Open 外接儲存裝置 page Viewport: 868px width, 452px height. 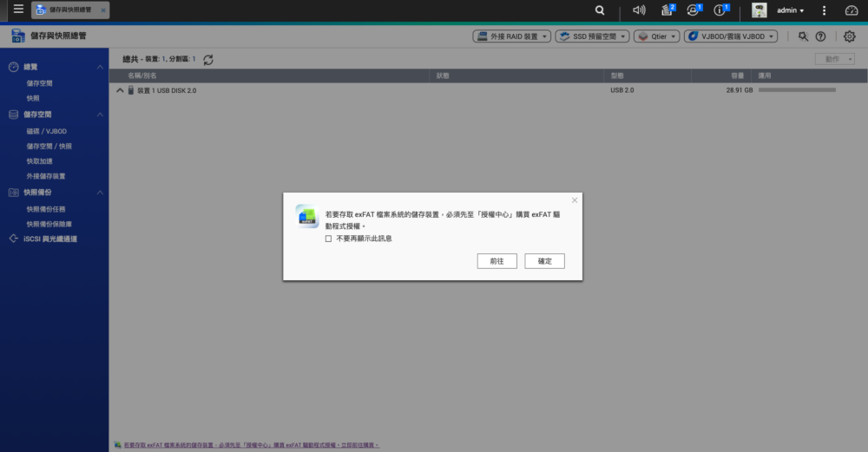coord(45,176)
